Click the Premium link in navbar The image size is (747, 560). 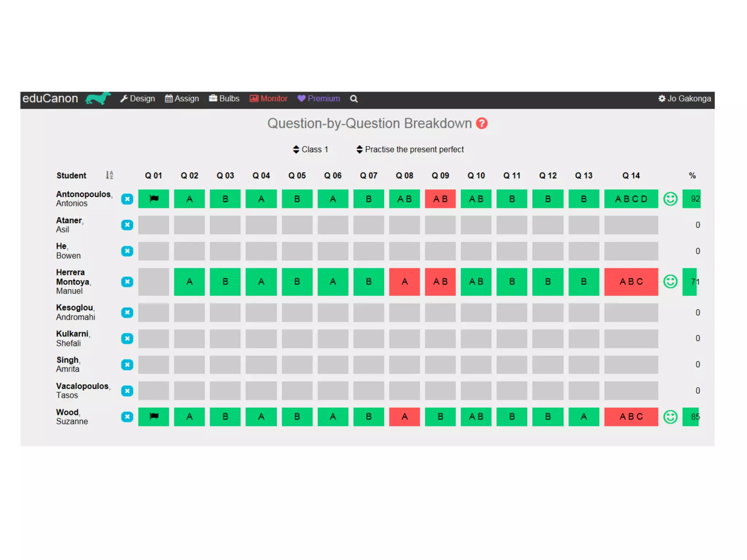point(318,99)
